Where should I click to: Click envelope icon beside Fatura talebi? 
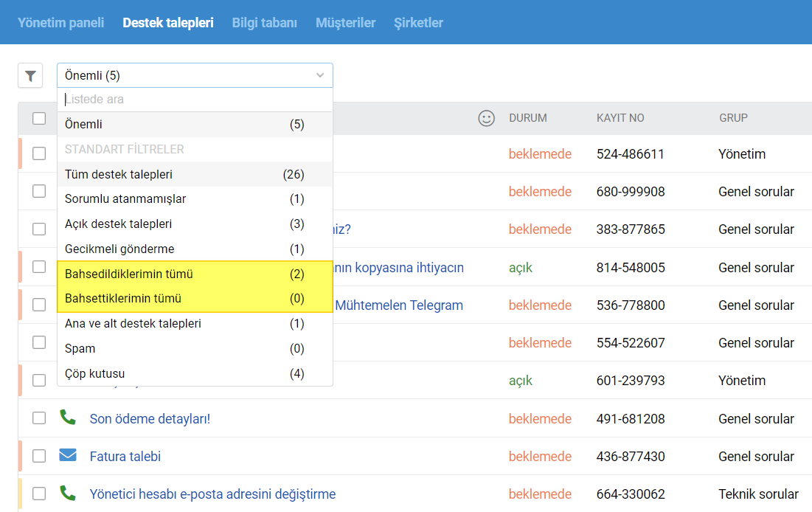click(x=68, y=456)
